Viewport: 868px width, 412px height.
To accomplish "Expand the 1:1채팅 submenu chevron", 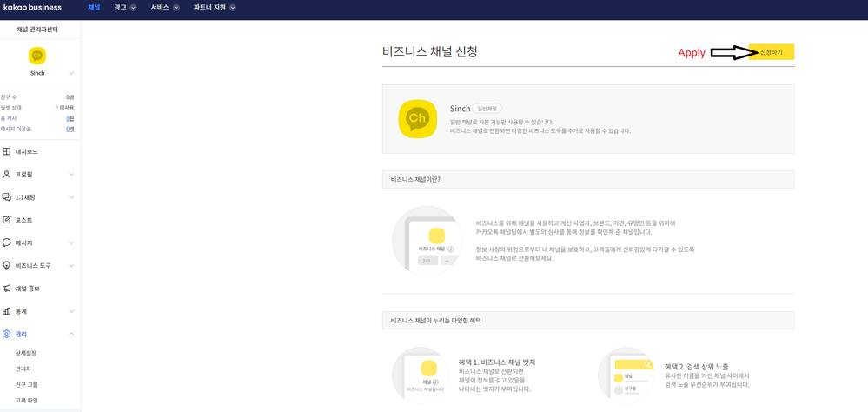I will (x=71, y=197).
